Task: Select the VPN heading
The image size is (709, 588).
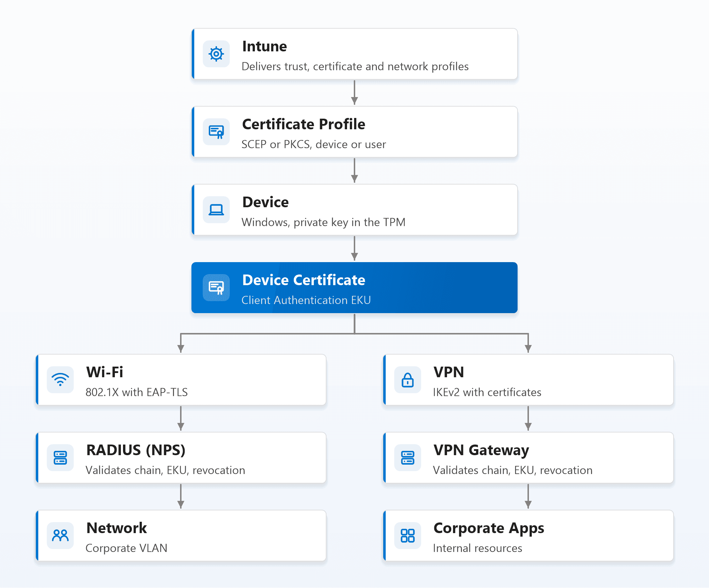Action: [x=449, y=372]
